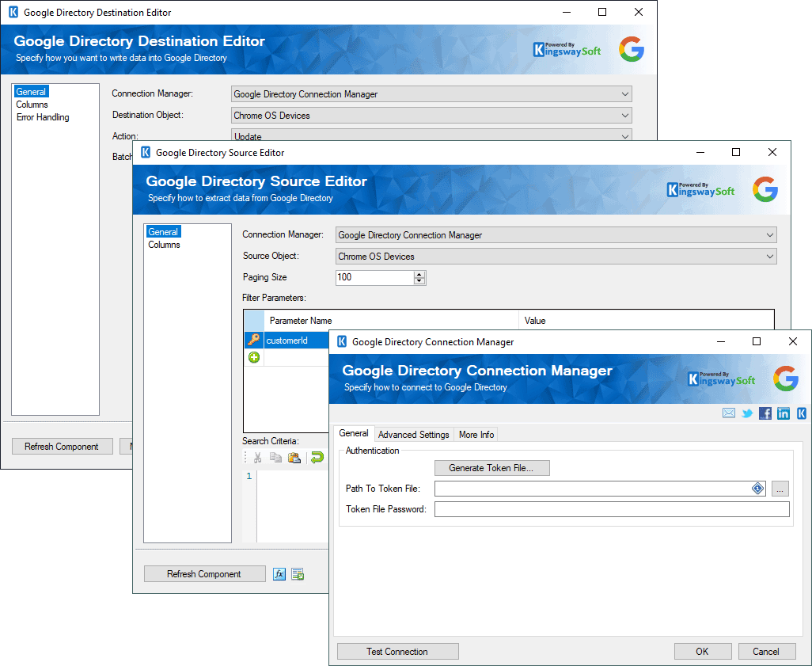This screenshot has height=666, width=812.
Task: Click the Cut icon under Search Criteria
Action: [x=257, y=458]
